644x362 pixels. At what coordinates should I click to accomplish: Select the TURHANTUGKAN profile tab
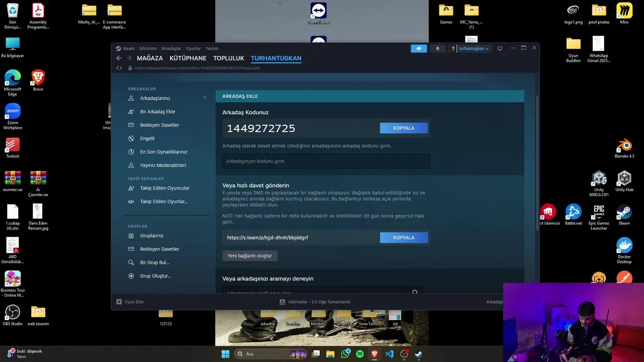pos(276,58)
